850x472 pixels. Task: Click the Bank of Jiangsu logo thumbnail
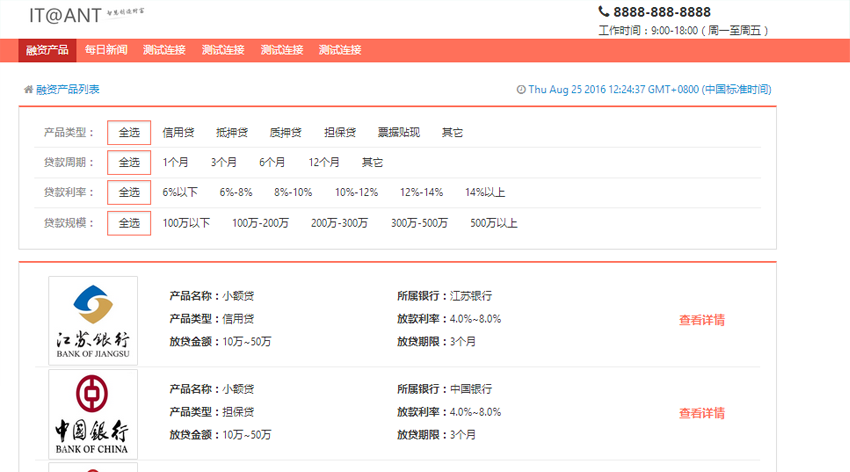click(93, 321)
